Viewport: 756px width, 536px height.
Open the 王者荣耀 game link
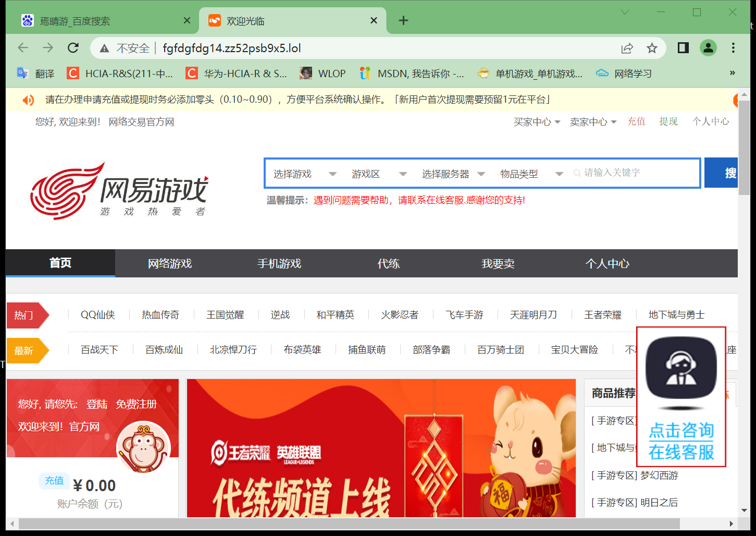point(603,314)
